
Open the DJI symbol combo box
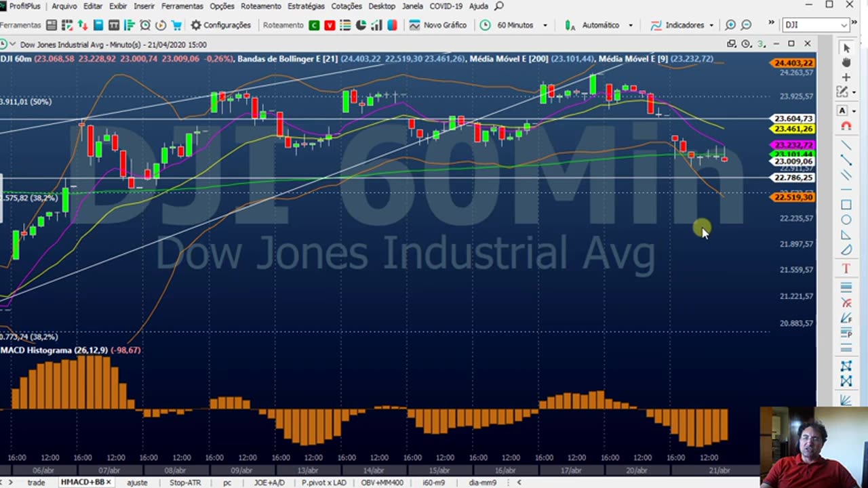pyautogui.click(x=816, y=25)
